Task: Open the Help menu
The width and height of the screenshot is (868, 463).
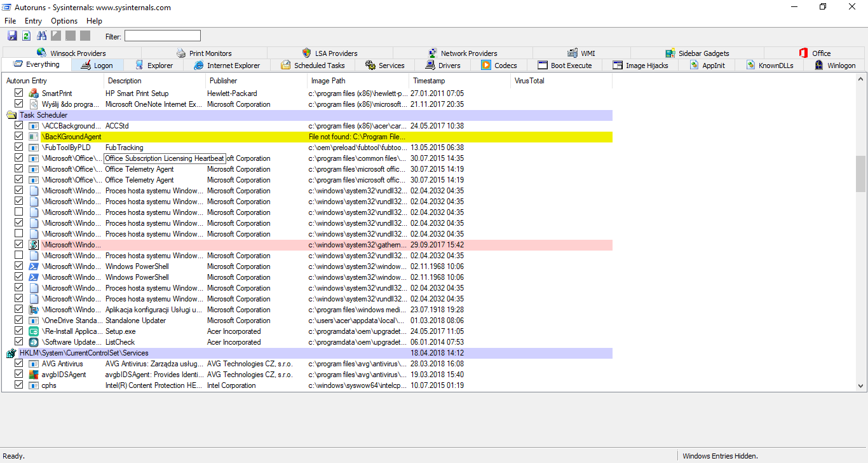Action: tap(94, 21)
